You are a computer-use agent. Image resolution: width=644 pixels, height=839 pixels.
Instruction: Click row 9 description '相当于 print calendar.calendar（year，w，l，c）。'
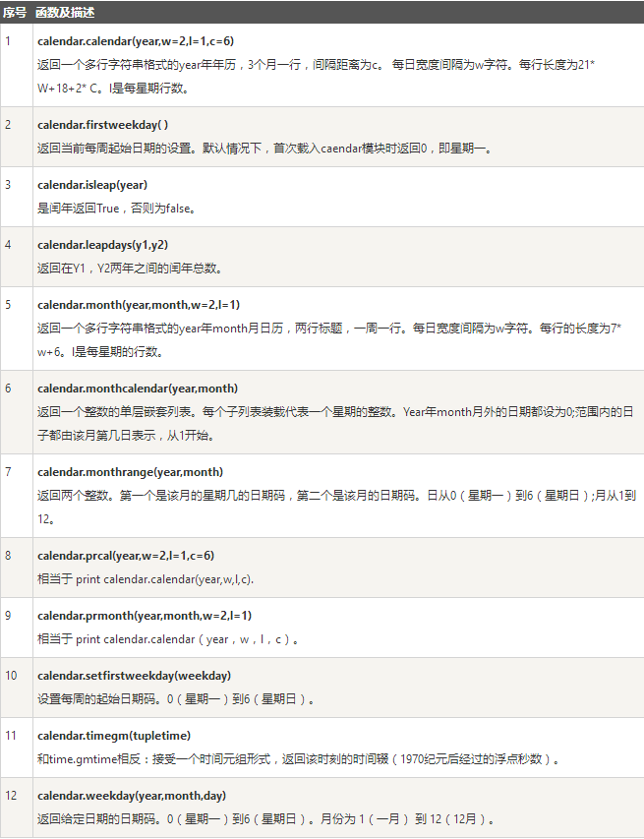168,639
